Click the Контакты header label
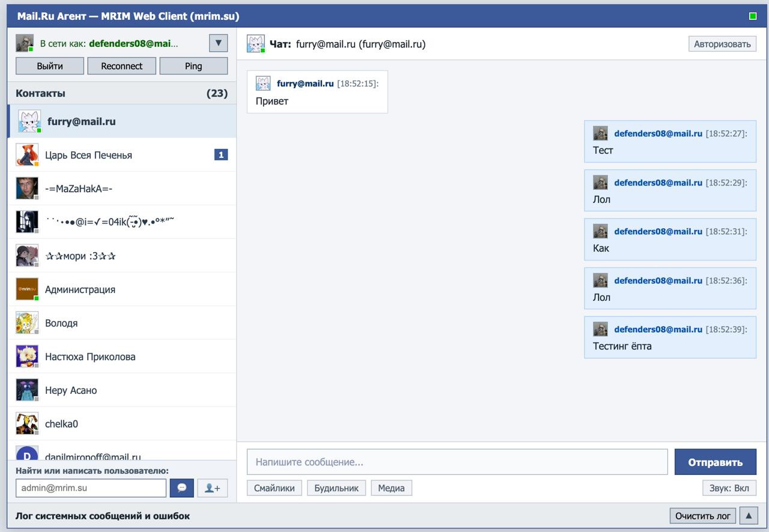Image resolution: width=769 pixels, height=532 pixels. [40, 93]
